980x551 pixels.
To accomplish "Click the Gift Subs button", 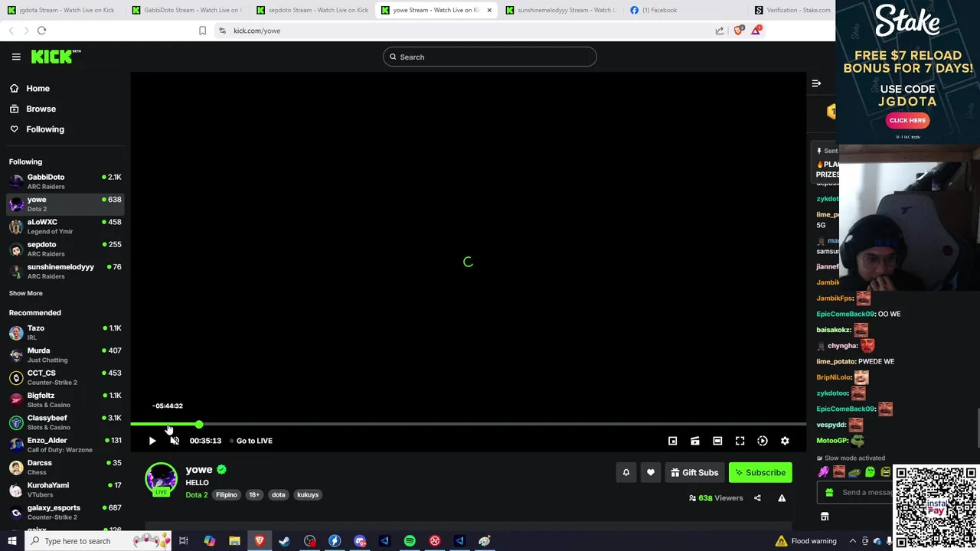I will click(x=694, y=473).
